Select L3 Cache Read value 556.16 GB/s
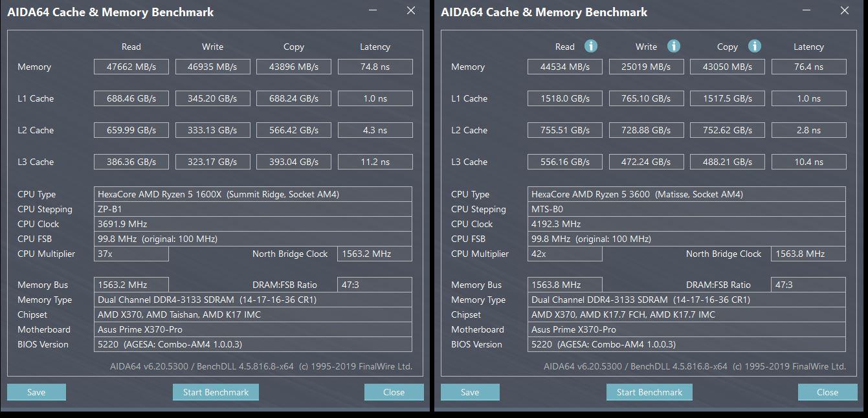Image resolution: width=868 pixels, height=418 pixels. coord(564,162)
